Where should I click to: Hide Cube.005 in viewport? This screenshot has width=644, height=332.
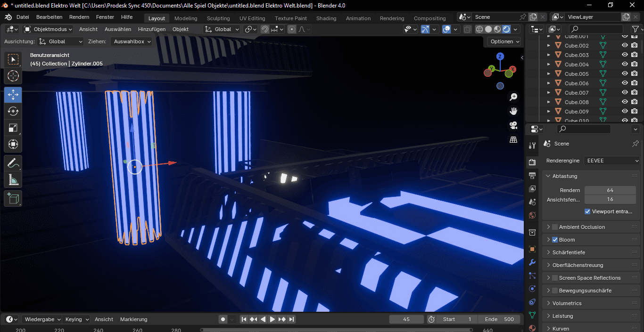(625, 74)
